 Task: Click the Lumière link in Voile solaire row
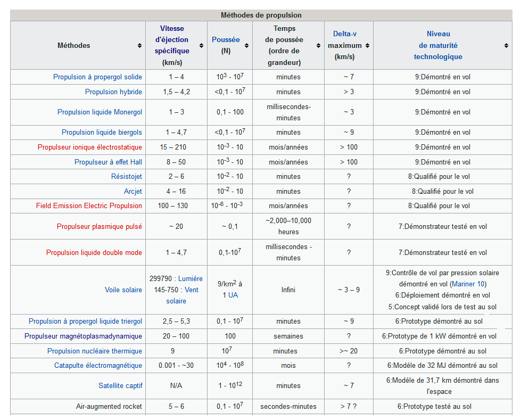pos(190,279)
